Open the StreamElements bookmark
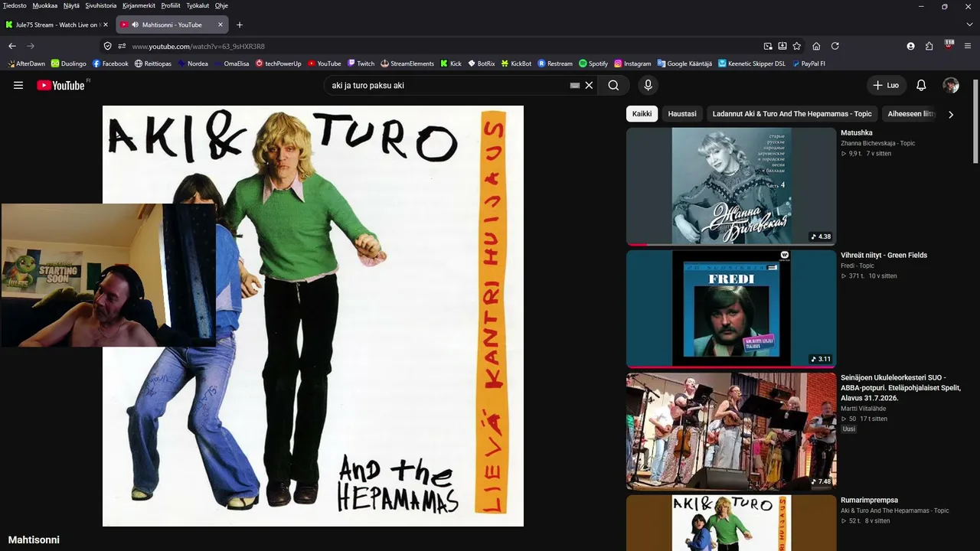This screenshot has height=551, width=980. tap(407, 64)
